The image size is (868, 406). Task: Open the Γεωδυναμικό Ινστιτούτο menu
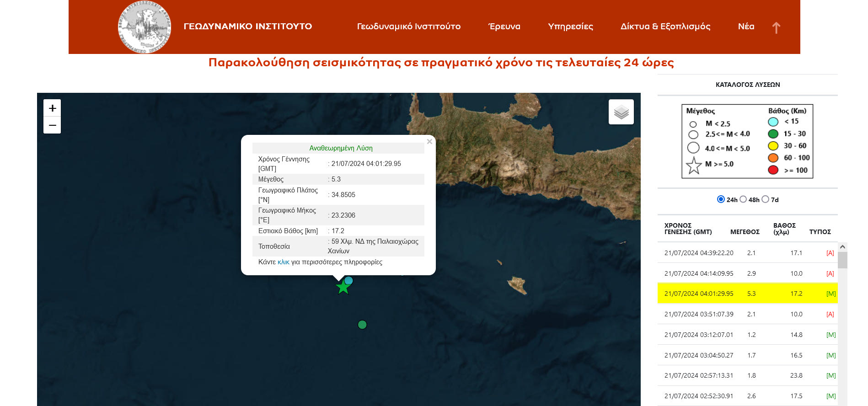click(408, 27)
